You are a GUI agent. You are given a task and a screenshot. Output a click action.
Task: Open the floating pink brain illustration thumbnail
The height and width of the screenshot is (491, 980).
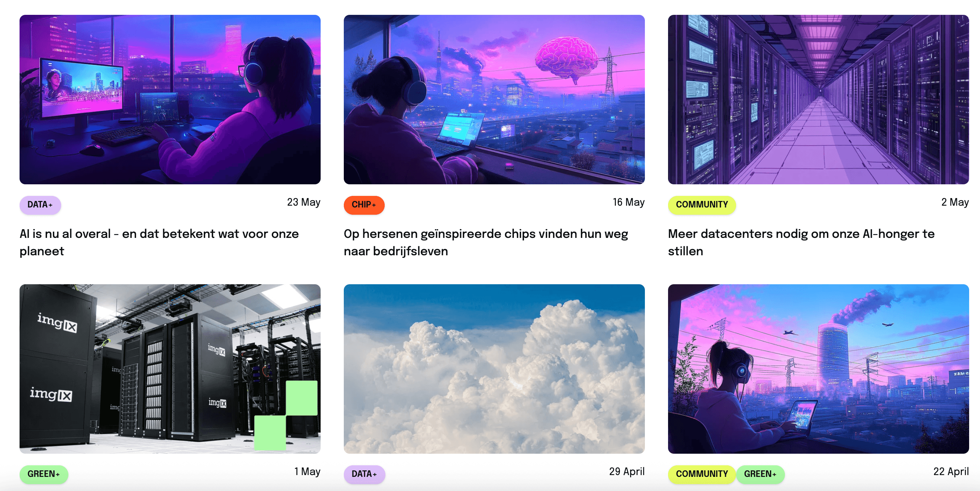click(x=494, y=100)
